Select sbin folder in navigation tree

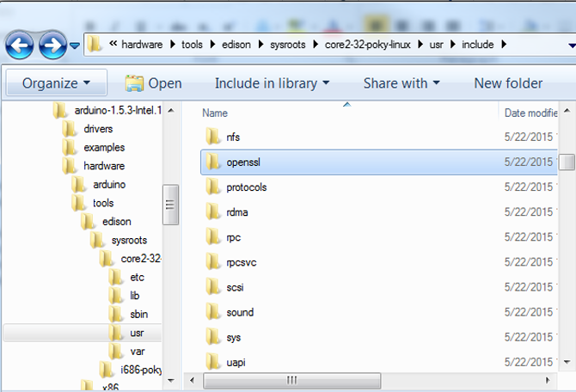coord(139,315)
